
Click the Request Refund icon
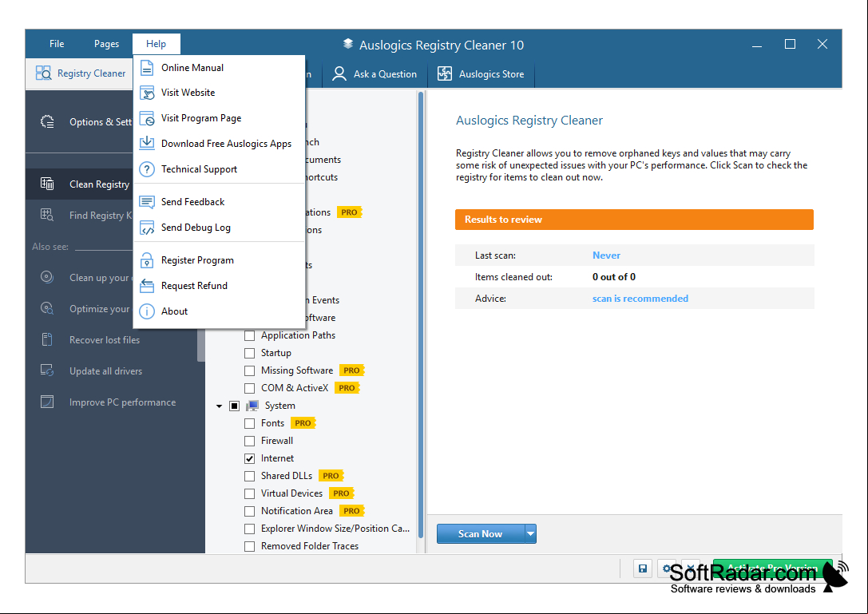[147, 286]
